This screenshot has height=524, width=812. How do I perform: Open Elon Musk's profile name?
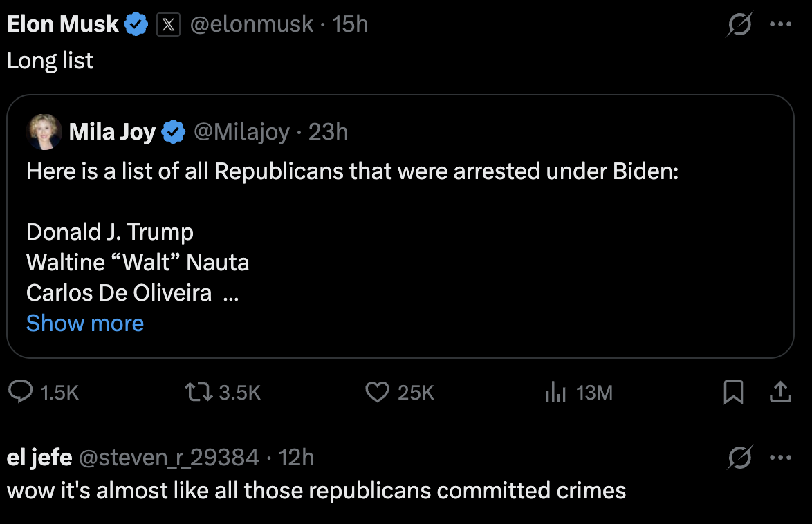[63, 25]
